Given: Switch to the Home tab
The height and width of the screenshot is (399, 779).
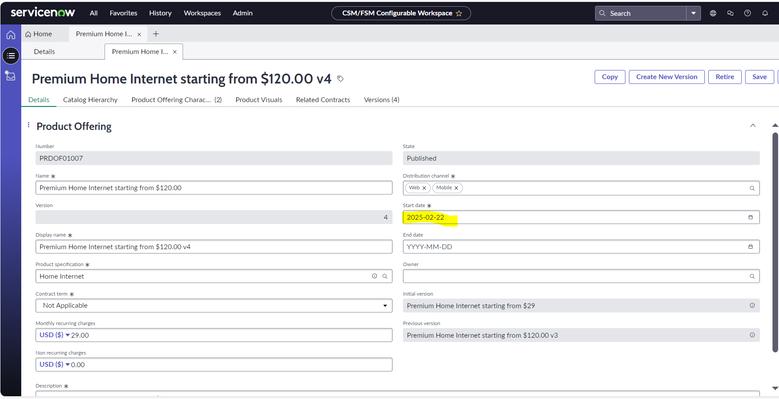Looking at the screenshot, I should 39,34.
